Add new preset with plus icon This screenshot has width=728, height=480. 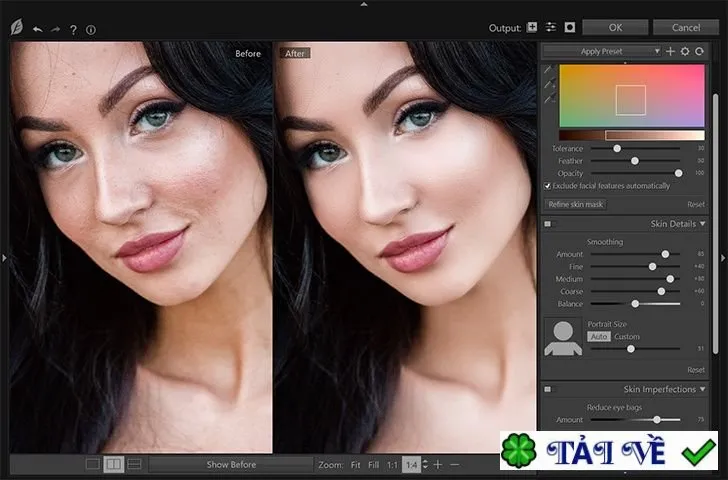[670, 51]
